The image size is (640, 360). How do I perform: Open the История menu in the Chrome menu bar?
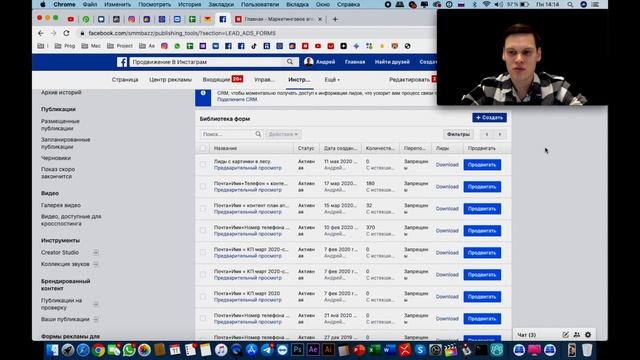[x=189, y=4]
